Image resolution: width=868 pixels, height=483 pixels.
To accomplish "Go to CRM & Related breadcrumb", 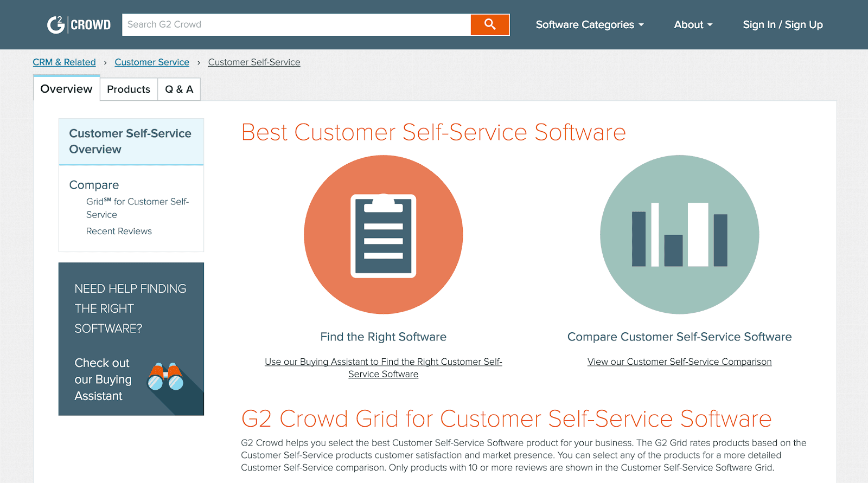I will point(64,62).
